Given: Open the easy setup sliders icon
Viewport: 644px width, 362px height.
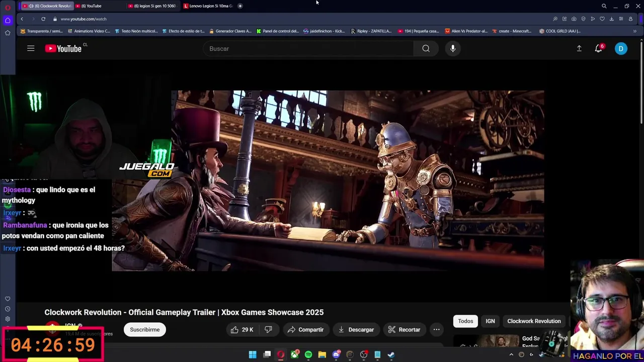Looking at the screenshot, I should tap(621, 19).
